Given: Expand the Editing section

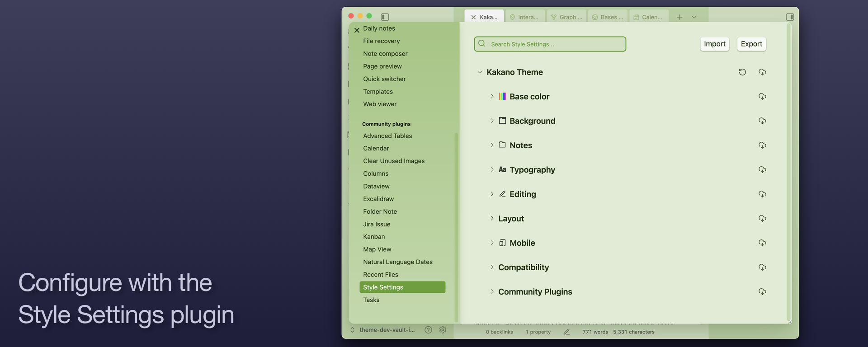Looking at the screenshot, I should click(492, 194).
